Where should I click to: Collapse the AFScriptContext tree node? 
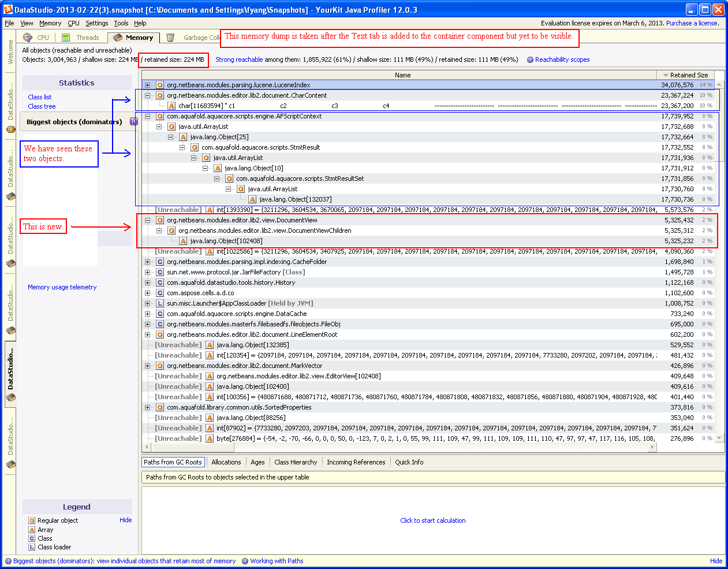tap(147, 116)
